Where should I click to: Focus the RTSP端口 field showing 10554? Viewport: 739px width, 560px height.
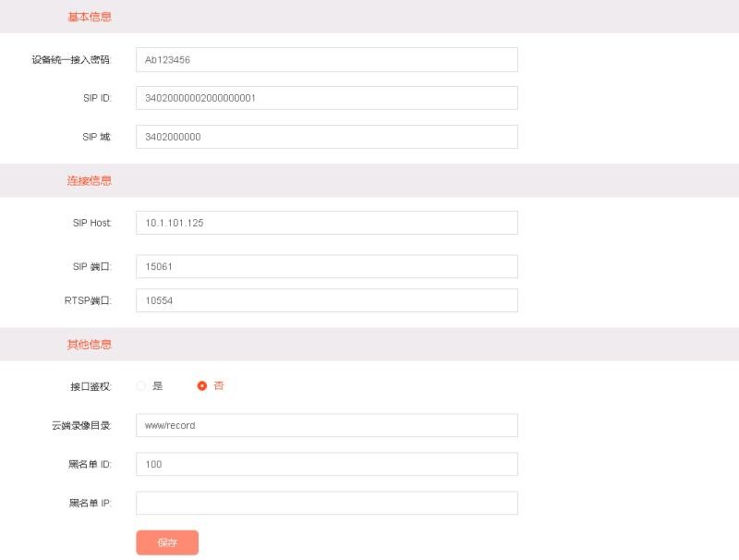[326, 300]
